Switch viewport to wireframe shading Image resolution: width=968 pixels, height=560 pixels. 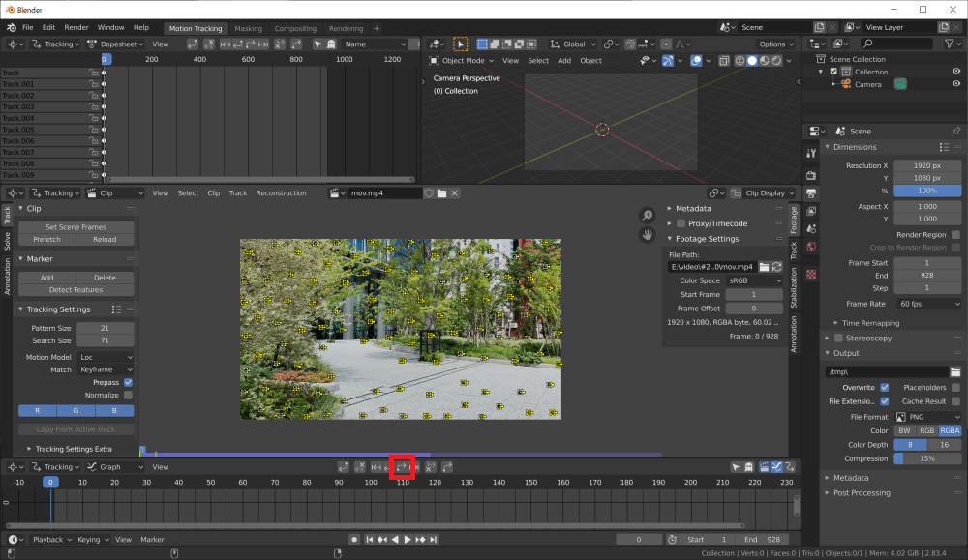coord(740,60)
